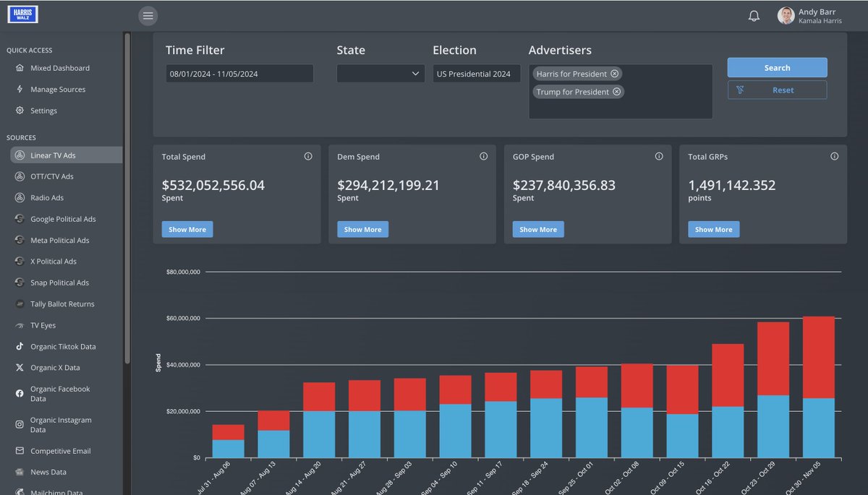Viewport: 868px width, 495px height.
Task: Click blue bar segment for Oct 23 - Oct 29
Action: [773, 426]
